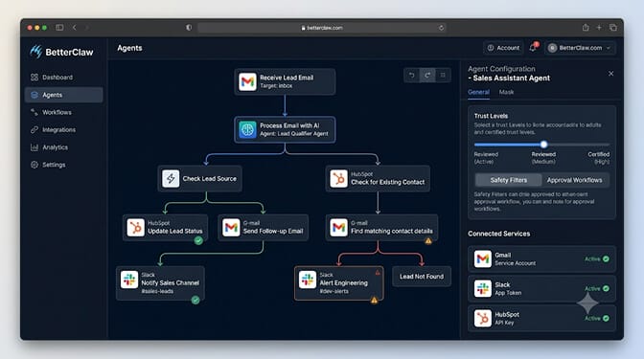The height and width of the screenshot is (359, 644).
Task: Select Check Lead Source label
Action: click(210, 178)
